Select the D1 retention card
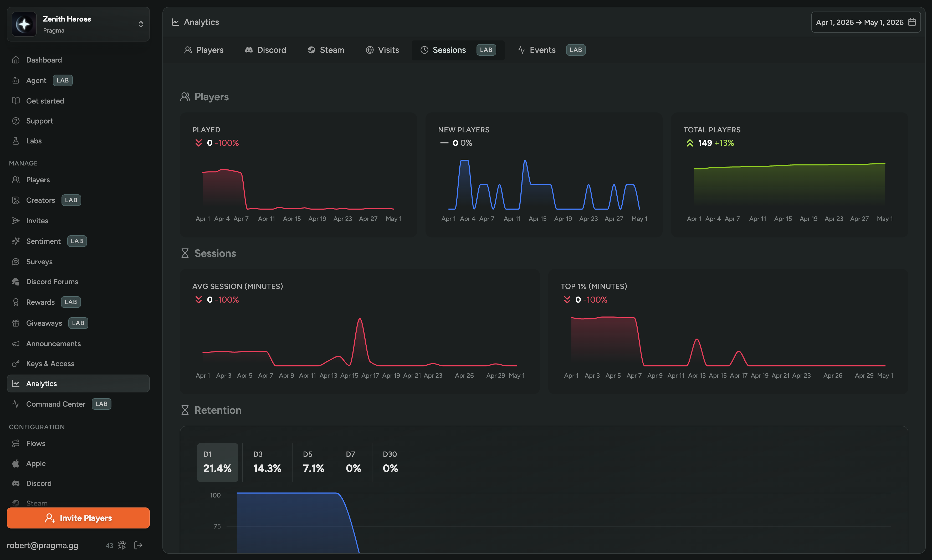This screenshot has width=932, height=560. click(217, 462)
